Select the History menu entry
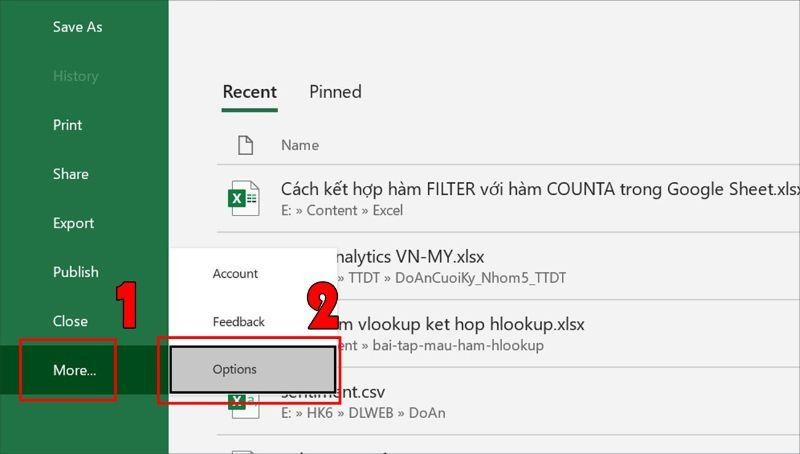 click(76, 76)
